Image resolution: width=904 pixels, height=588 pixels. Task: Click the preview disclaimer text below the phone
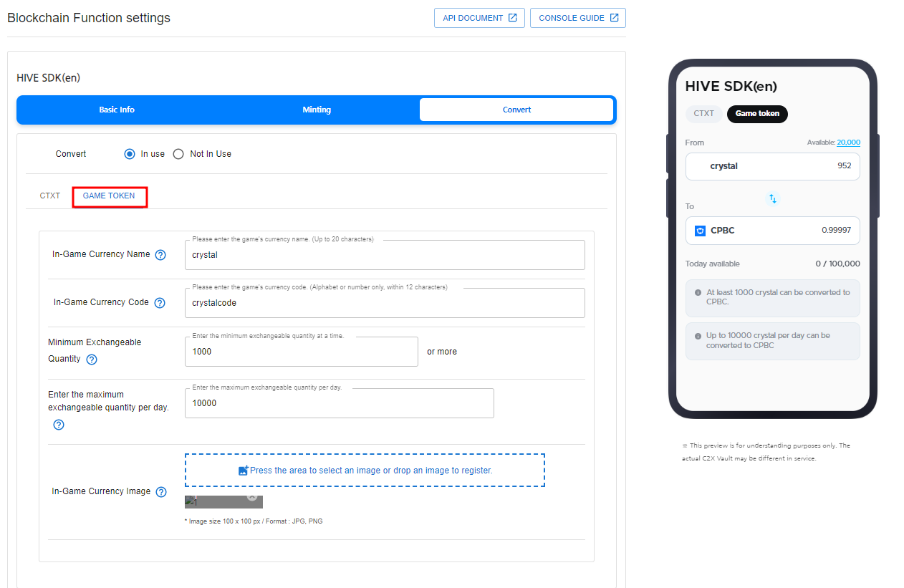[x=766, y=452]
